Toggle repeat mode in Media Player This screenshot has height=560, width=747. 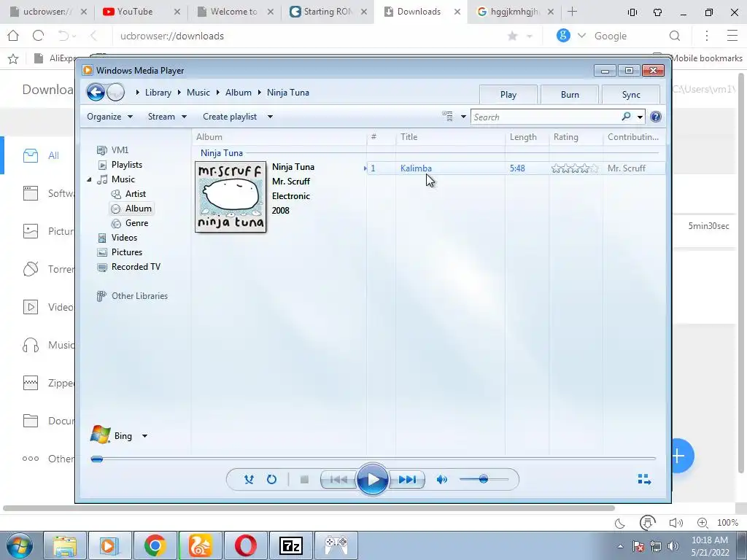point(271,480)
